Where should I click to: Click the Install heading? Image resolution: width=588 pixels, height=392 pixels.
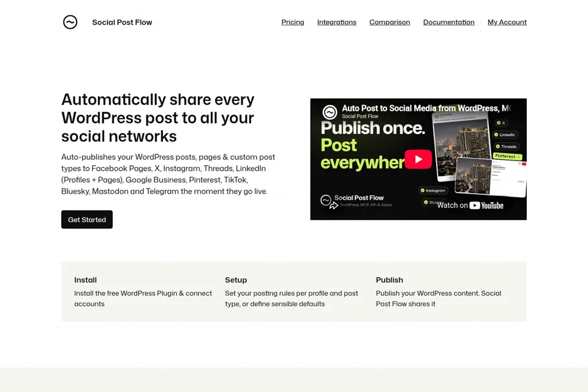click(86, 280)
